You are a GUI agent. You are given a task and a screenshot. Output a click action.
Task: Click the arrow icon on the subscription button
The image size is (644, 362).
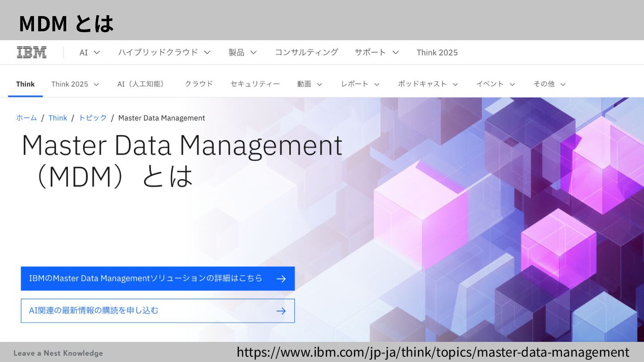281,311
